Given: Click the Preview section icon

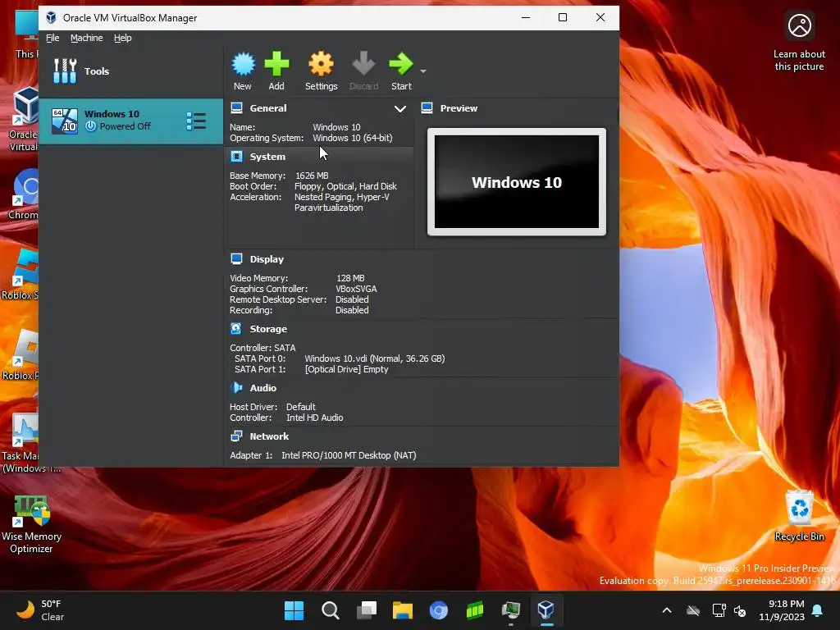Looking at the screenshot, I should [x=427, y=107].
